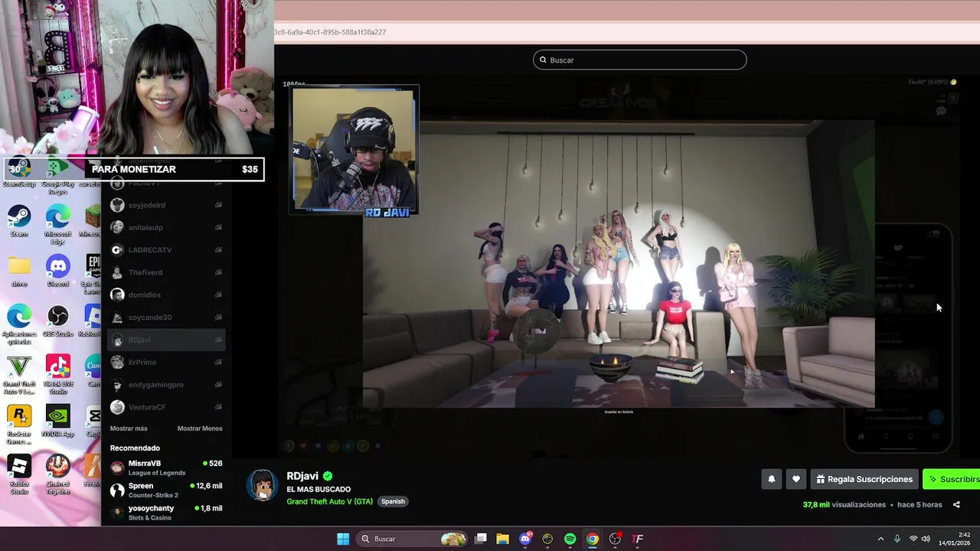Click the microphone tray icon
Viewport: 980px width, 551px height.
point(897,539)
